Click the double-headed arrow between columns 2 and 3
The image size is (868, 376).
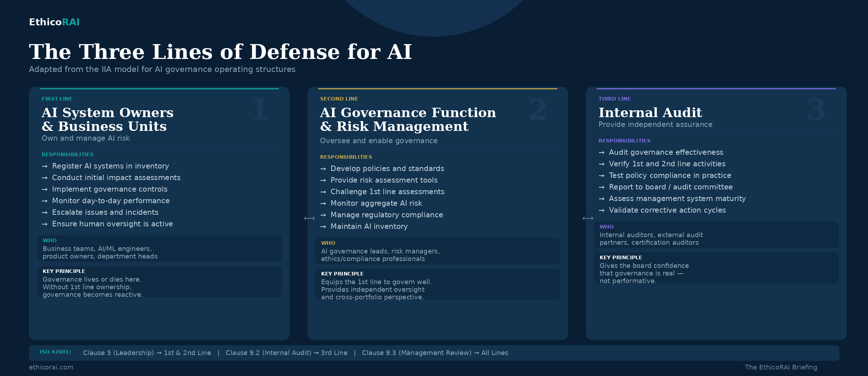pyautogui.click(x=588, y=218)
